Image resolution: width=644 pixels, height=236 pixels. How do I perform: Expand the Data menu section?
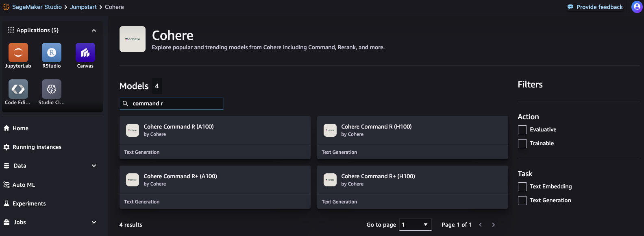coord(94,166)
